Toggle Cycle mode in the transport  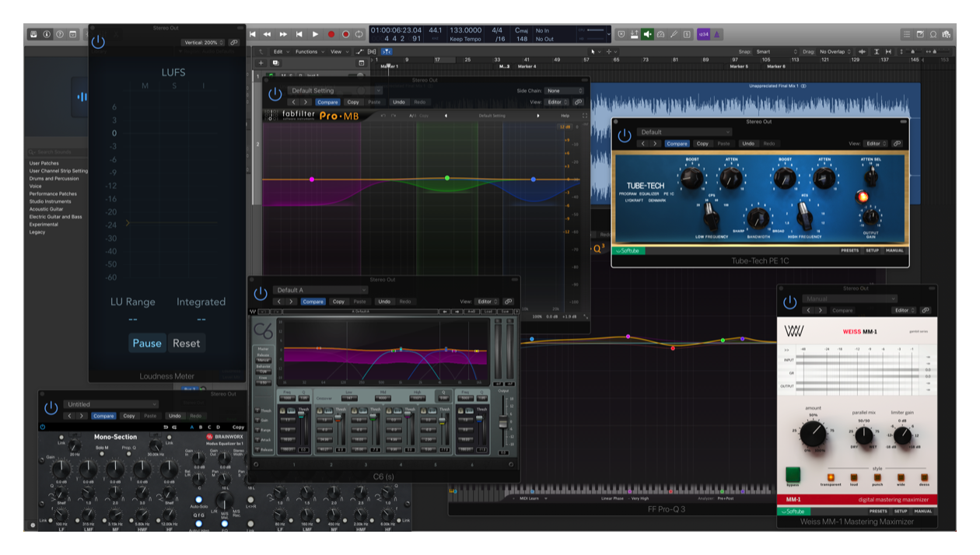pos(359,34)
